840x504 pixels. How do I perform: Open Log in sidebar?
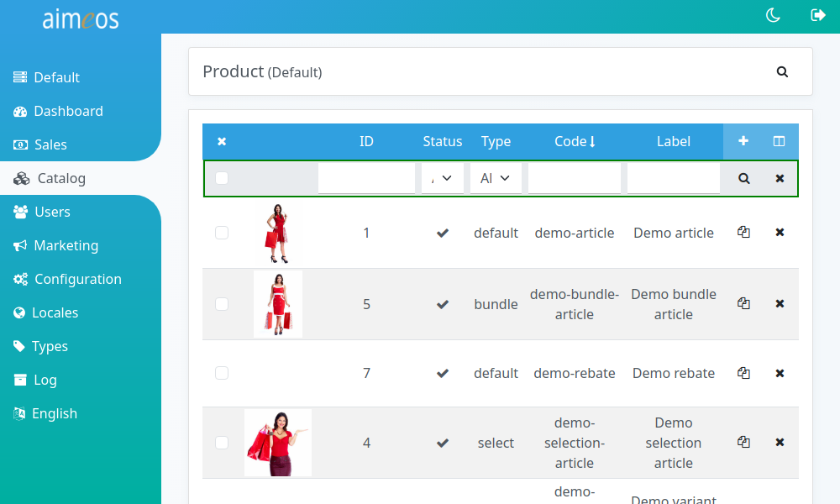pyautogui.click(x=34, y=380)
